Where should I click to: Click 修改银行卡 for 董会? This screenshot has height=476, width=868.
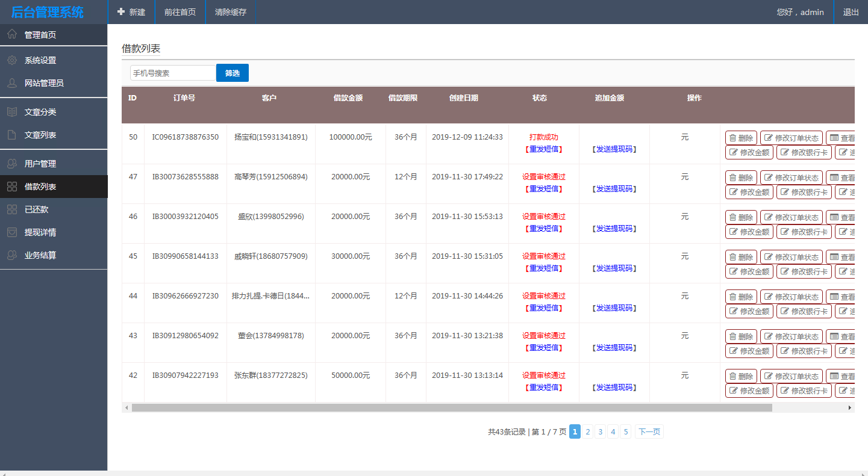click(x=804, y=351)
